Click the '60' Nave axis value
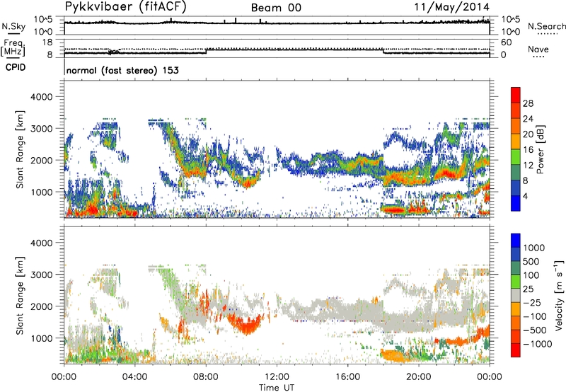The height and width of the screenshot is (392, 566). (506, 42)
